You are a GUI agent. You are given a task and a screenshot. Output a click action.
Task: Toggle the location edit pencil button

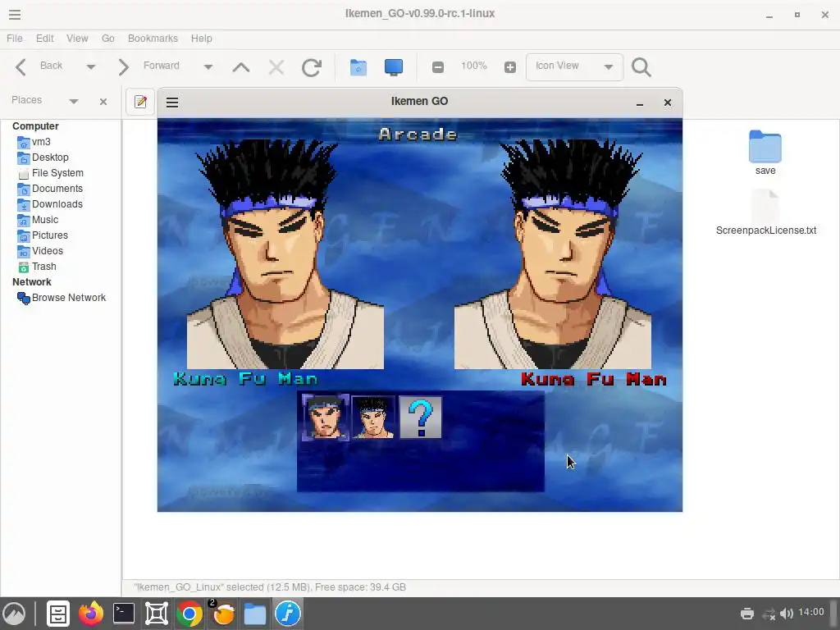coord(140,102)
